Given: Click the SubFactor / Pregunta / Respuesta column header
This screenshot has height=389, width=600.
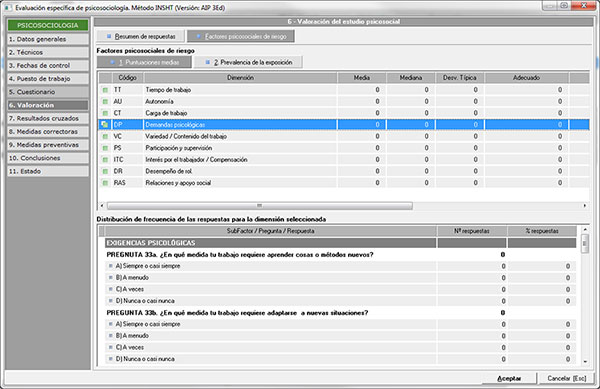Looking at the screenshot, I should [x=271, y=231].
